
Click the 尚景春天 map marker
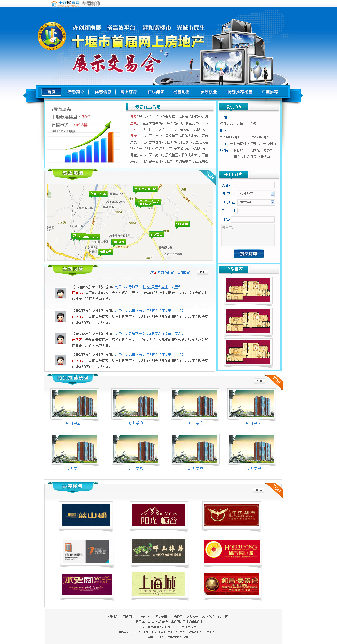[105, 252]
